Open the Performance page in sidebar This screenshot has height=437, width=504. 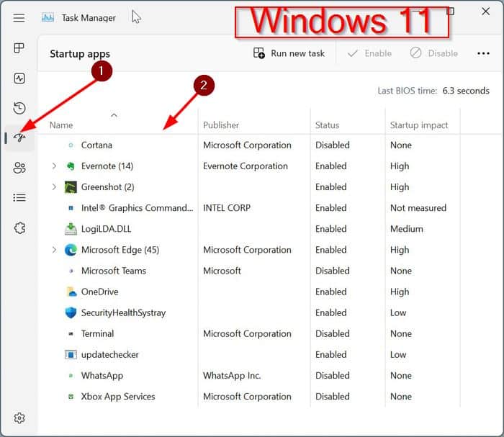[x=19, y=78]
